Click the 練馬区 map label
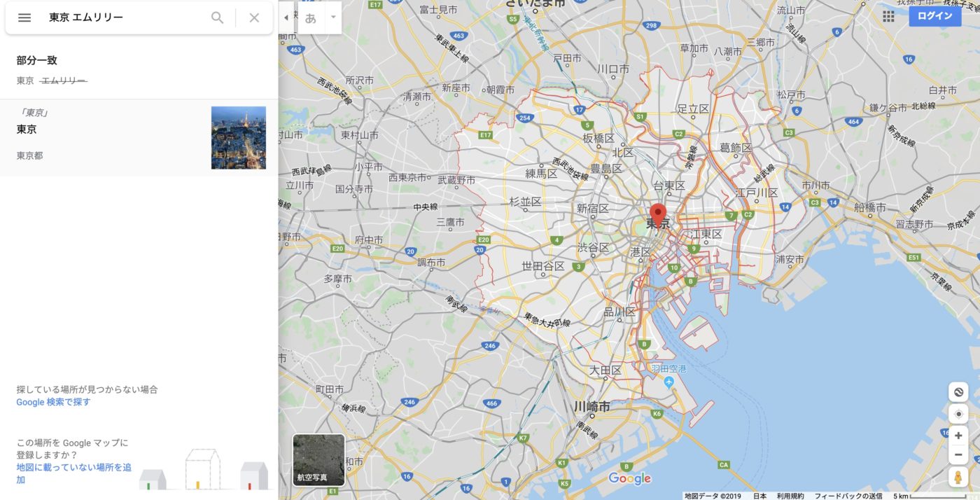 coord(541,173)
